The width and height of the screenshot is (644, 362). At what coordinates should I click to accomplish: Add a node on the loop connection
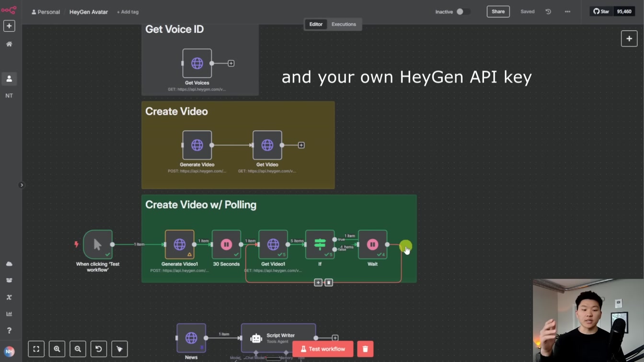pos(318,283)
